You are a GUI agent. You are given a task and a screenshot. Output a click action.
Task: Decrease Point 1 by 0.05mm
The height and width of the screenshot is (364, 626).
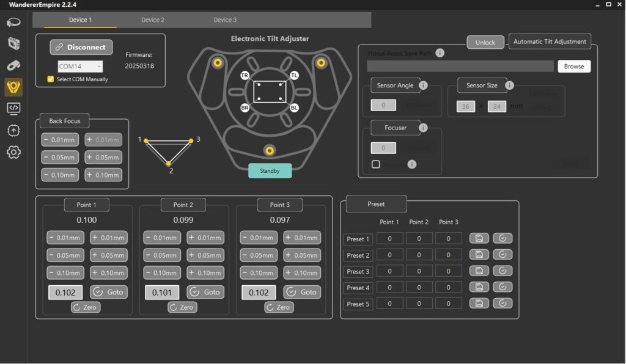click(x=65, y=255)
